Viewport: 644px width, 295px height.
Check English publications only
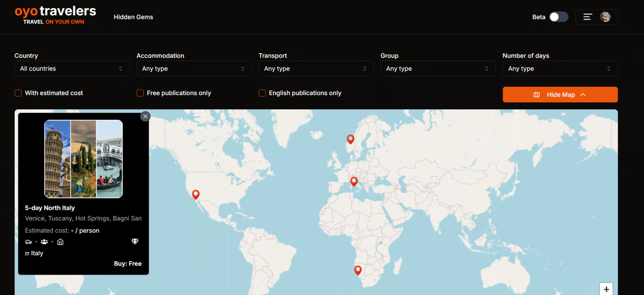pyautogui.click(x=263, y=93)
